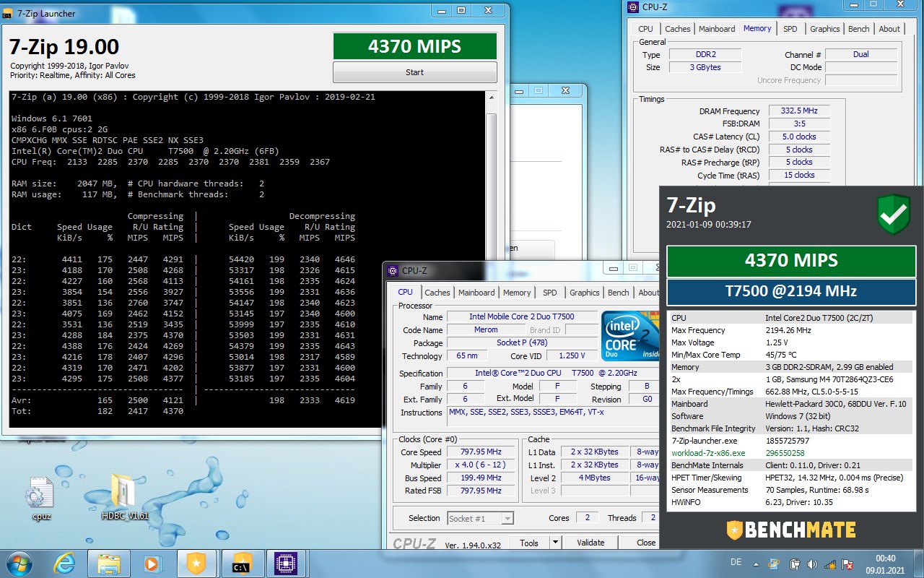Expand the Tools dropdown arrow in CPU-Z
924x578 pixels.
tap(555, 543)
